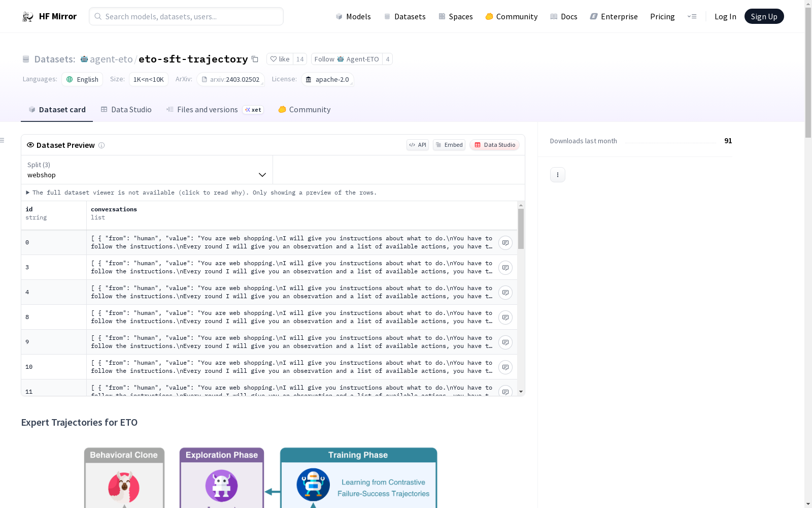Viewport: 812px width, 508px height.
Task: Click the dataset preview table scrollbar thumb
Action: pyautogui.click(x=521, y=229)
